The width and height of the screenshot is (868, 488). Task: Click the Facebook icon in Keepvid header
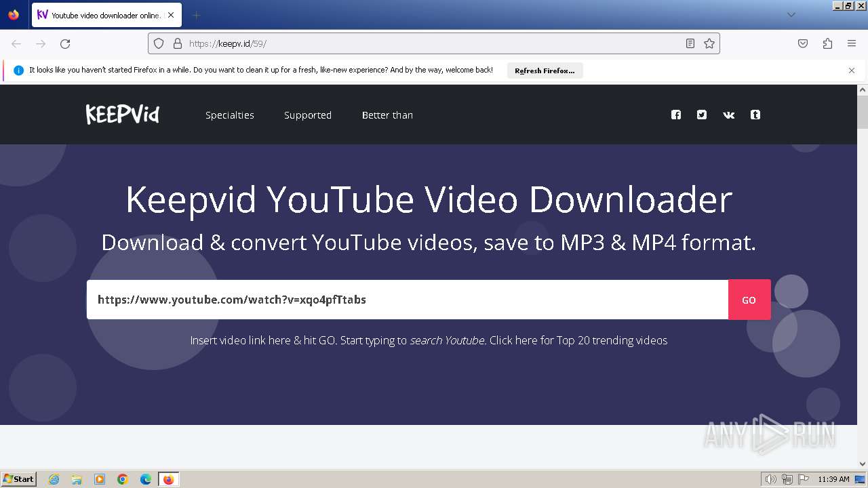[x=676, y=115]
